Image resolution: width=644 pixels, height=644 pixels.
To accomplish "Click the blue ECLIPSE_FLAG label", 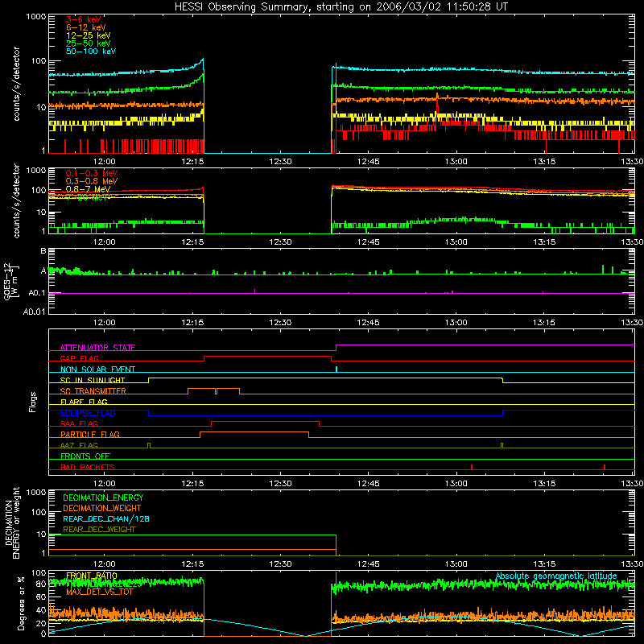I will pos(88,413).
